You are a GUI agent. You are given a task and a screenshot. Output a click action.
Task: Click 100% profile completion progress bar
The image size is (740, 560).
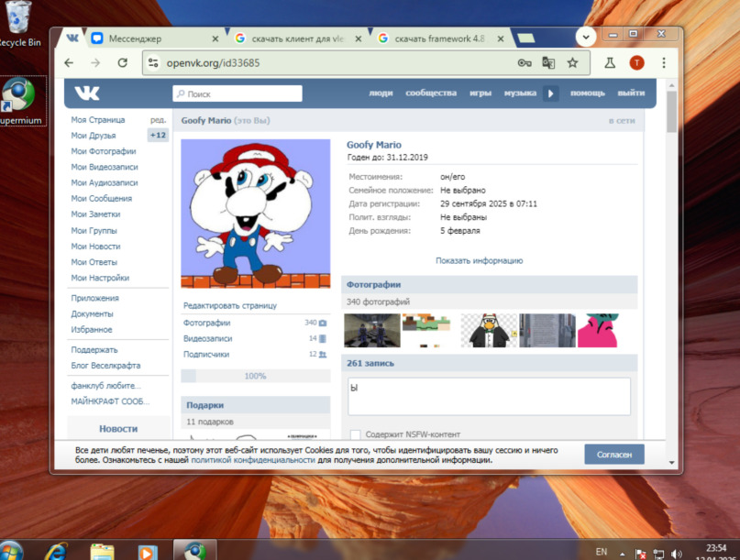coord(255,376)
